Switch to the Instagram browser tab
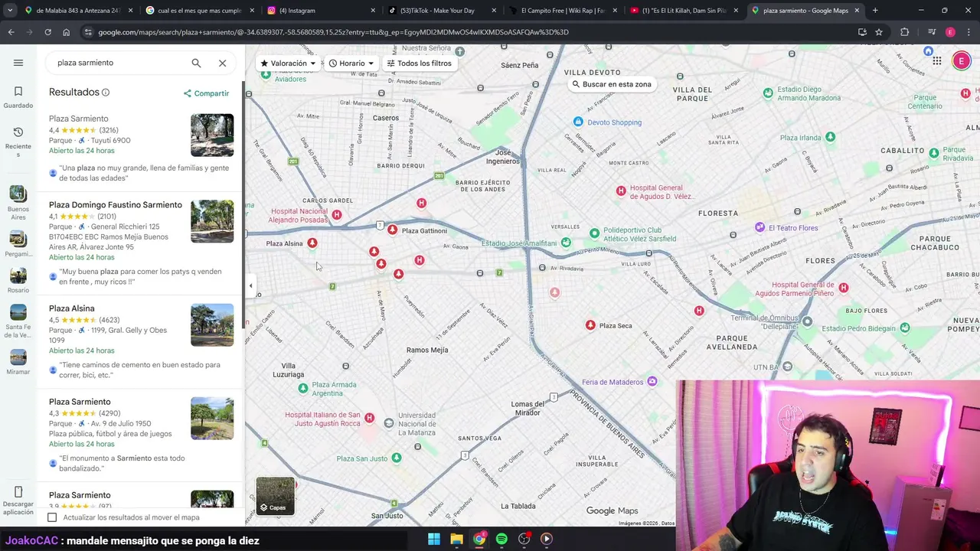Viewport: 980px width, 551px height. pyautogui.click(x=320, y=11)
